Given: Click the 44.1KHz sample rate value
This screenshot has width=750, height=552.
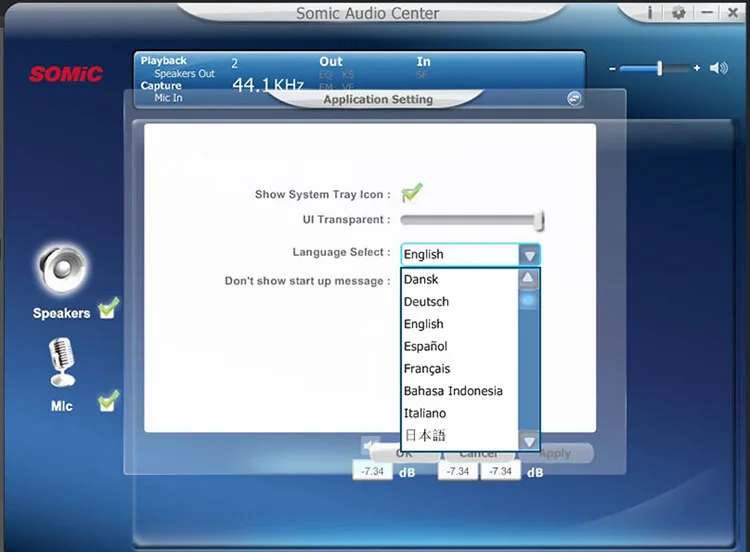Looking at the screenshot, I should (x=268, y=85).
